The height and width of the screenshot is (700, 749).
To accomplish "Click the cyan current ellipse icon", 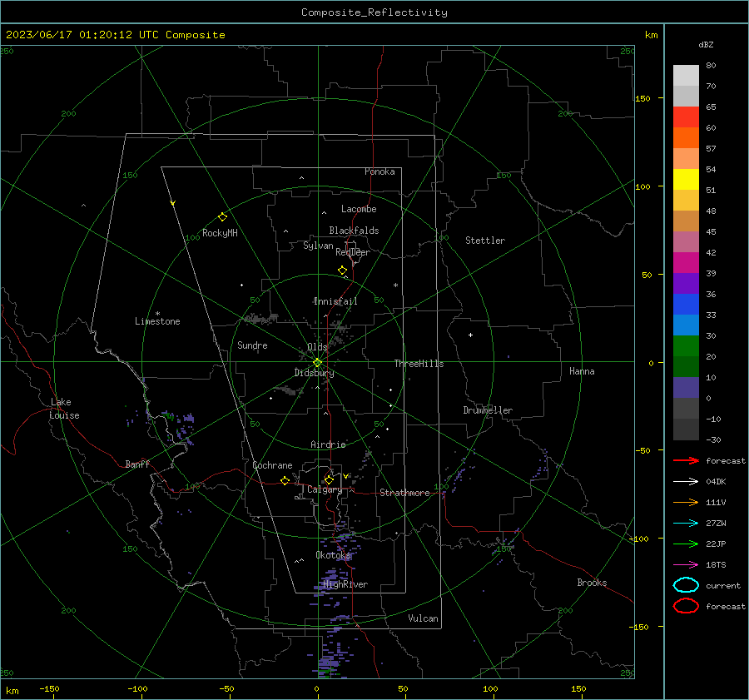I will point(686,585).
